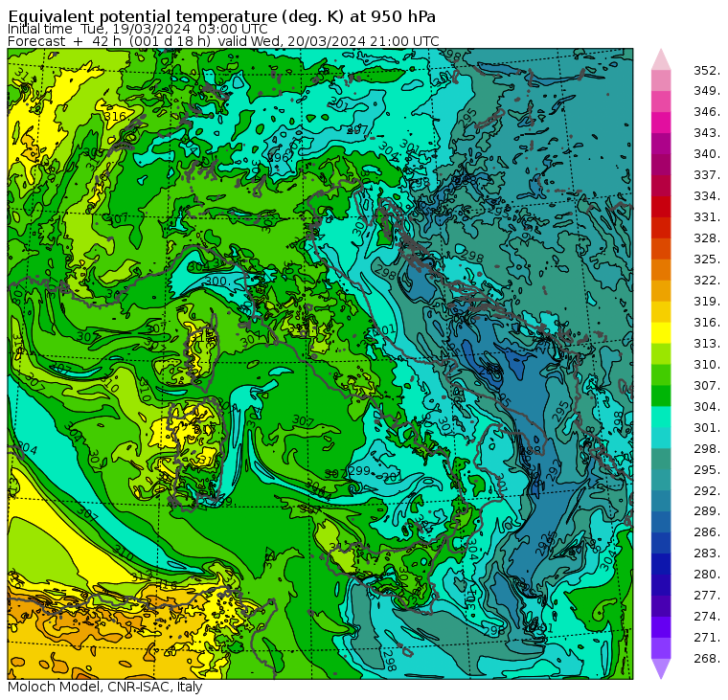Click the legend value 277.
Image resolution: width=728 pixels, height=700 pixels.
(x=707, y=596)
